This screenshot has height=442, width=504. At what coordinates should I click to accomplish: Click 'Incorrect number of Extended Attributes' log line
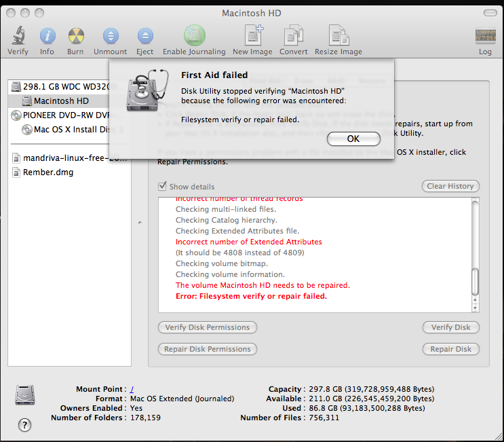click(249, 242)
